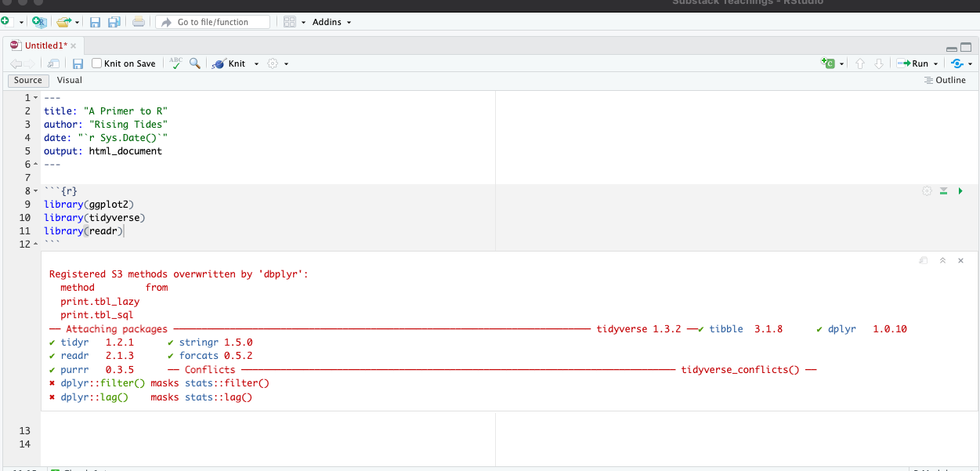
Task: Knit the document
Action: (229, 63)
